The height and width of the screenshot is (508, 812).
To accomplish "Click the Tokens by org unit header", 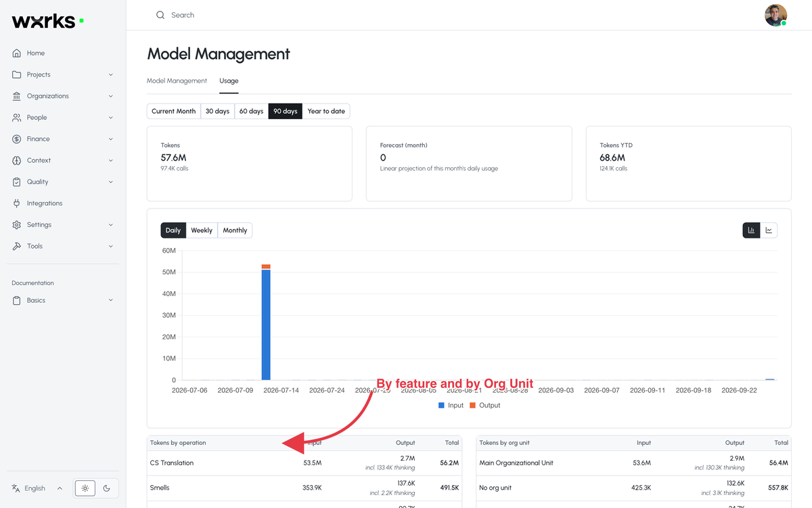I will click(x=504, y=443).
